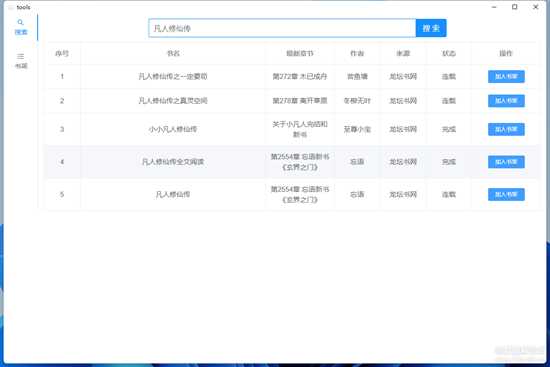
Task: Select the row 5 title 凡人修仙传
Action: pyautogui.click(x=173, y=194)
